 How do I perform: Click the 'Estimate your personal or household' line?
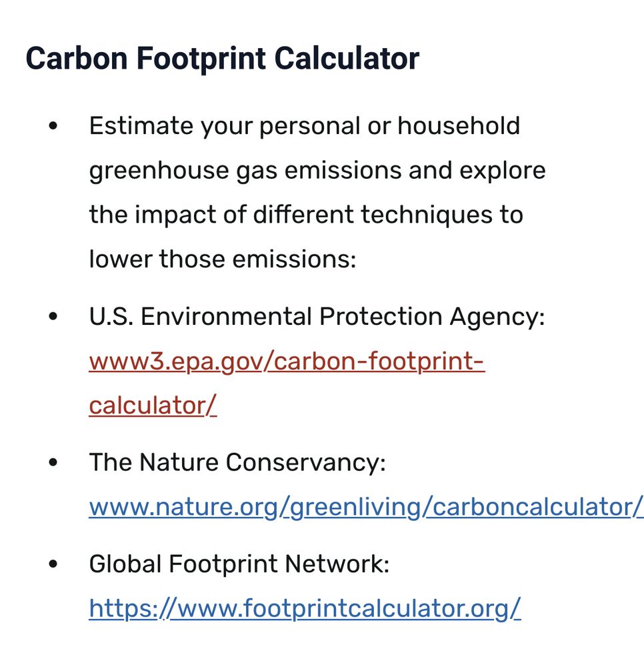click(305, 125)
